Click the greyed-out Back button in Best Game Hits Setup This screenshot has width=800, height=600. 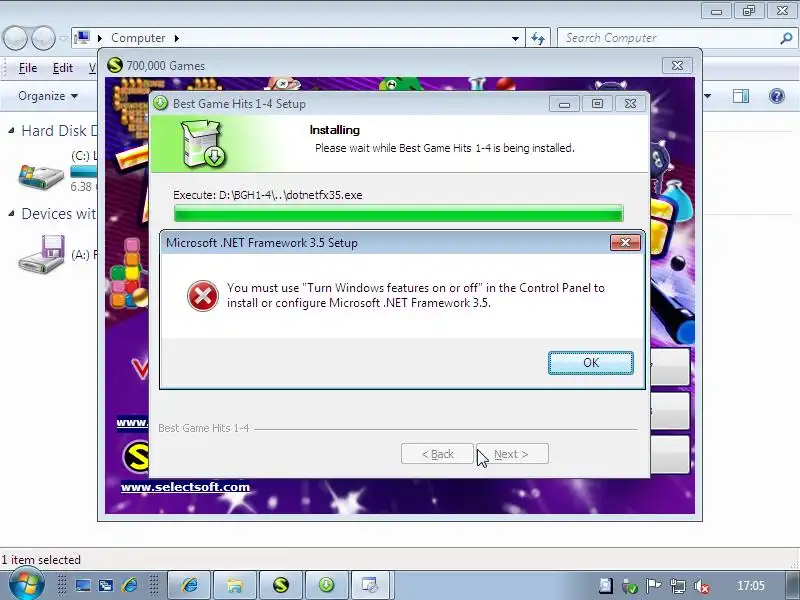coord(437,454)
